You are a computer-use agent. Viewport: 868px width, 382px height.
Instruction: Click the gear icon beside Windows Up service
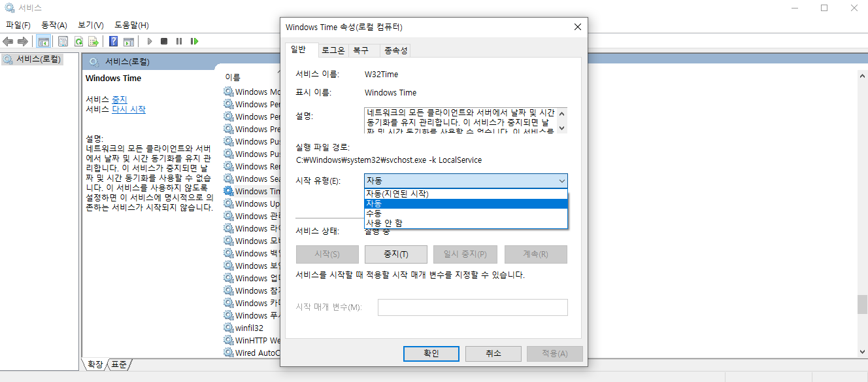click(x=229, y=203)
